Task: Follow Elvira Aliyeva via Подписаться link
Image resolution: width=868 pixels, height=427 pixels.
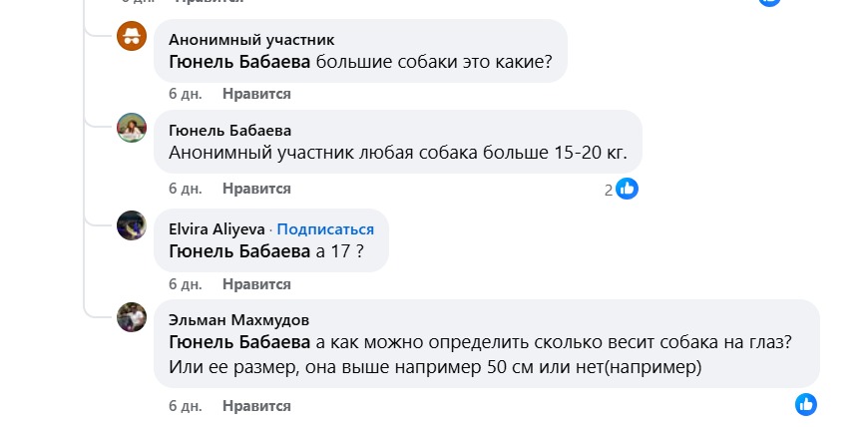Action: point(325,228)
